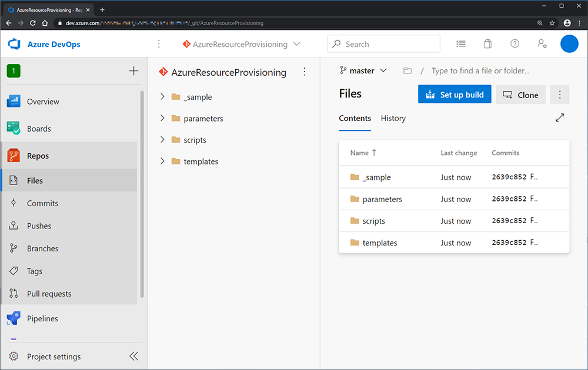This screenshot has height=370, width=588.
Task: Open more actions menu next to Clone
Action: pyautogui.click(x=560, y=95)
